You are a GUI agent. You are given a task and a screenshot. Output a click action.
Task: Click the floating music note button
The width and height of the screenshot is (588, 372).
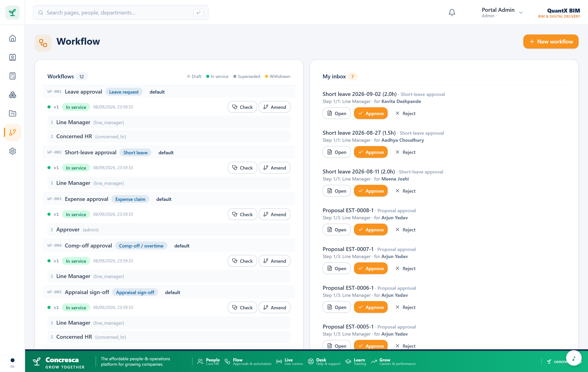[573, 358]
